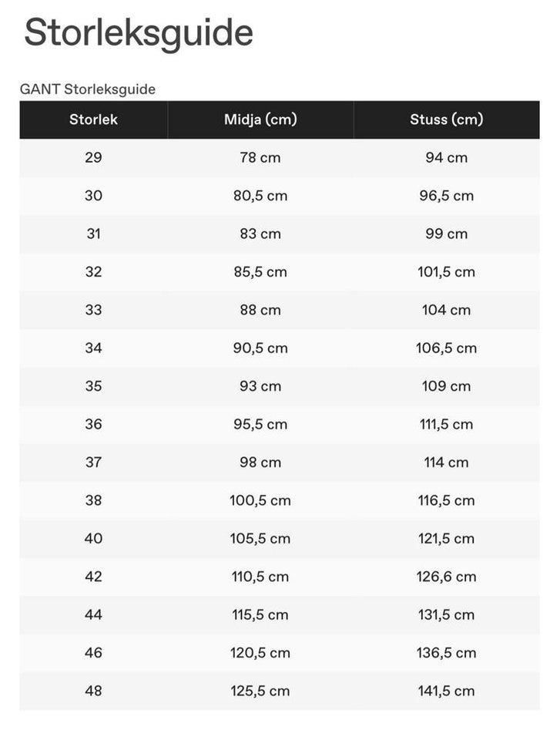The width and height of the screenshot is (560, 740).
Task: Click the 126,6 cm hip value
Action: tap(446, 577)
